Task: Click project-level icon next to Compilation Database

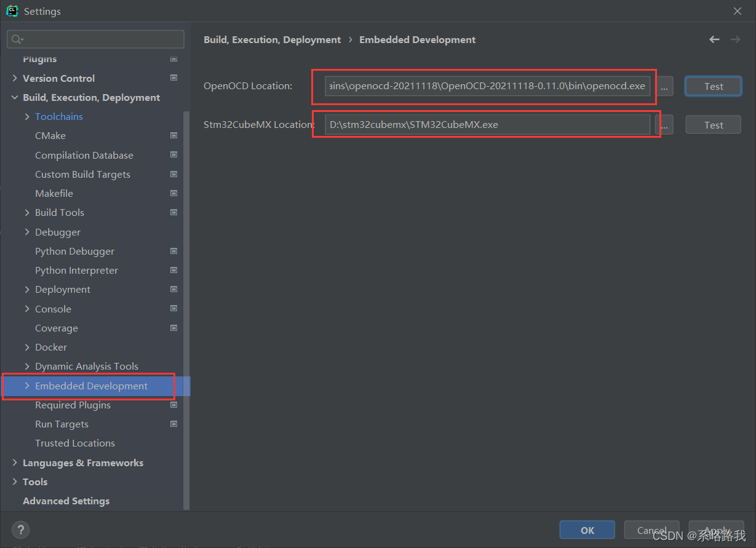Action: pyautogui.click(x=173, y=155)
